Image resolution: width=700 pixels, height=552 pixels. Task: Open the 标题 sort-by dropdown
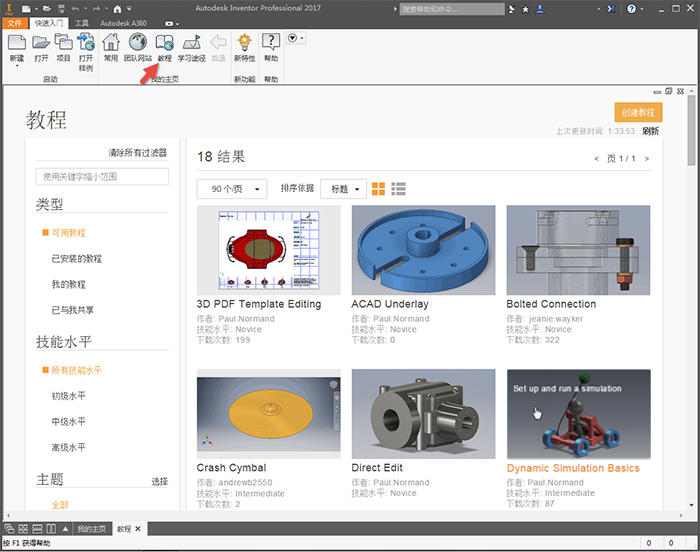(x=343, y=189)
